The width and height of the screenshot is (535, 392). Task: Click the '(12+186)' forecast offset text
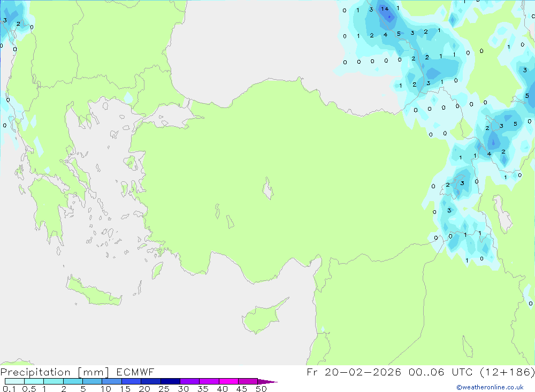[x=507, y=372]
